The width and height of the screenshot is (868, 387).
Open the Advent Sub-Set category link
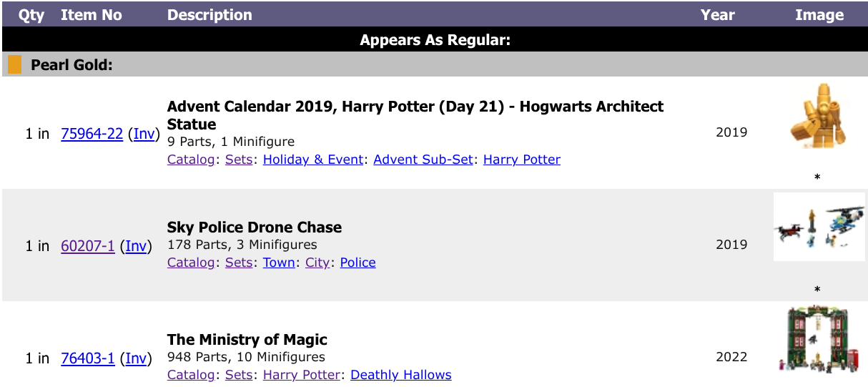tap(423, 160)
